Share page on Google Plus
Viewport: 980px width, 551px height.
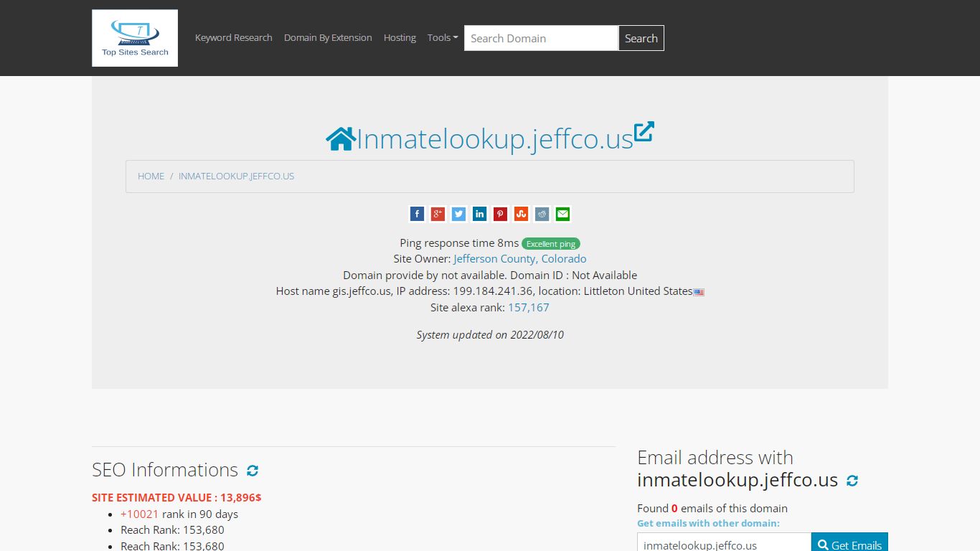pyautogui.click(x=438, y=214)
